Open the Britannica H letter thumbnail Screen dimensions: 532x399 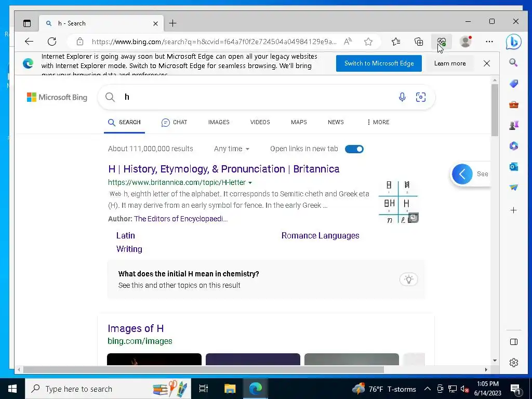[x=398, y=202]
